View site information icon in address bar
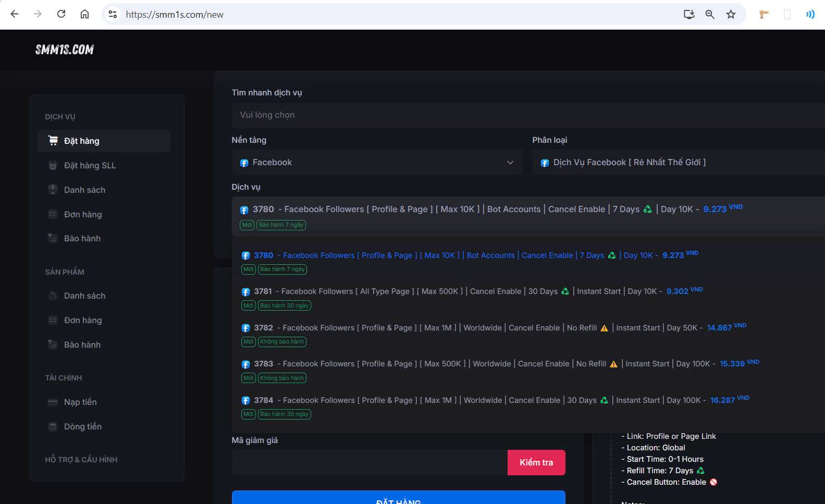This screenshot has height=504, width=825. point(113,14)
